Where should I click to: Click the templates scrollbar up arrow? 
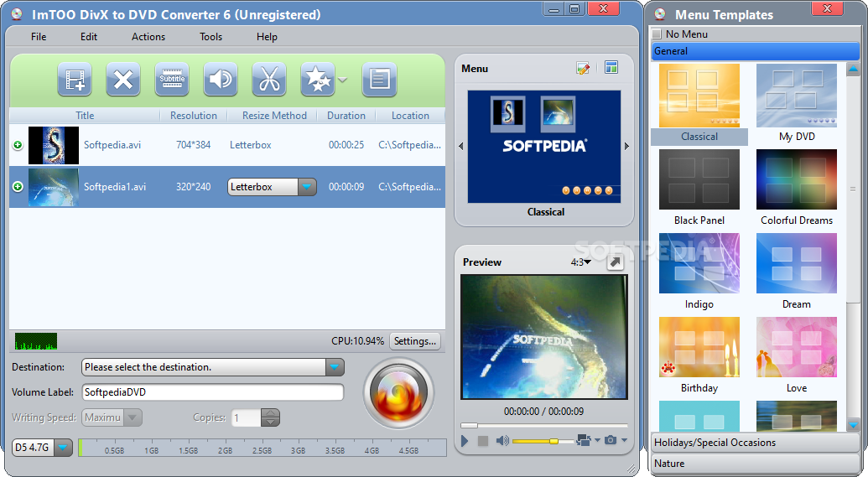tap(853, 70)
